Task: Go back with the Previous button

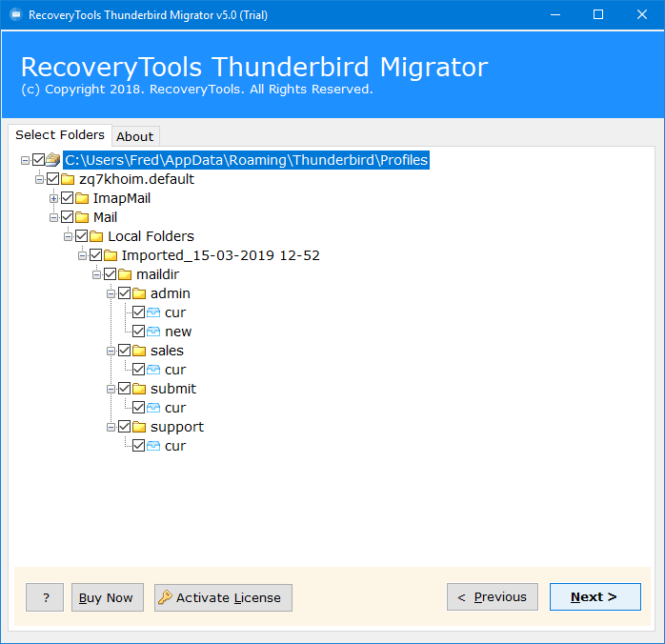Action: pyautogui.click(x=493, y=597)
